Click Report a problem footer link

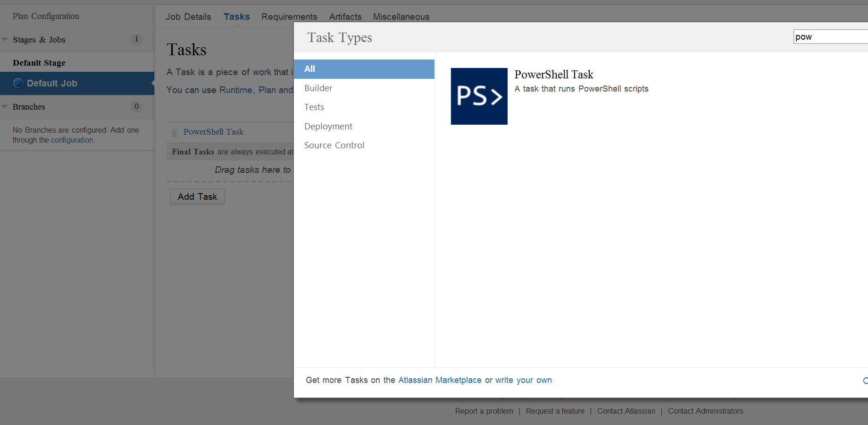point(484,411)
